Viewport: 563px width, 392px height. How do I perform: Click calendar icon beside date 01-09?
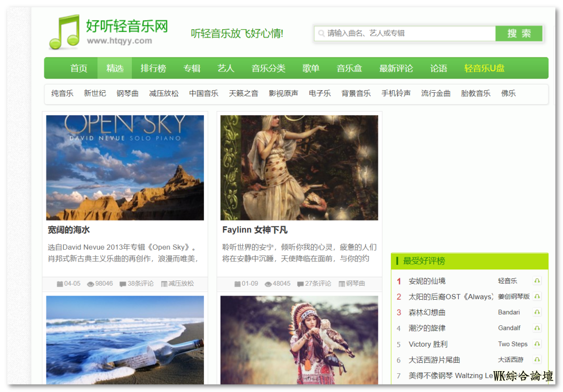[237, 284]
